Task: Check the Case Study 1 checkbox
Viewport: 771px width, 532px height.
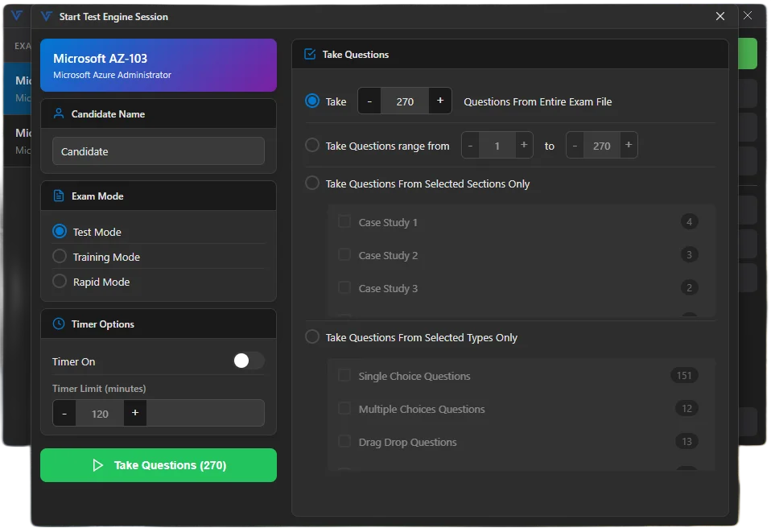Action: [344, 221]
